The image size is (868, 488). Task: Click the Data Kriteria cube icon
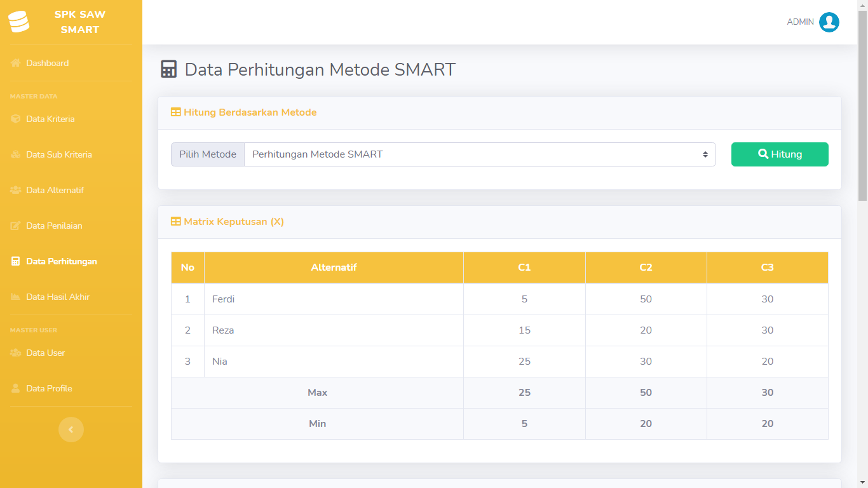16,119
